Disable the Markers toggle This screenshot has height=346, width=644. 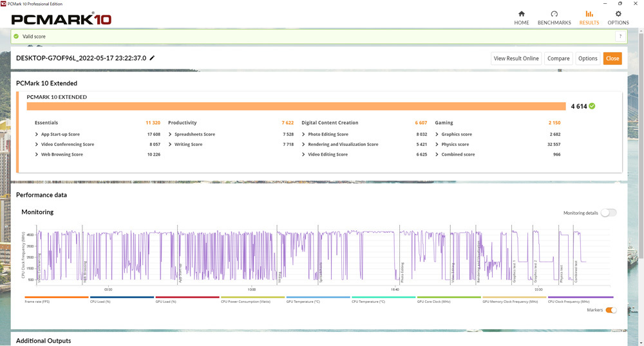coord(611,310)
